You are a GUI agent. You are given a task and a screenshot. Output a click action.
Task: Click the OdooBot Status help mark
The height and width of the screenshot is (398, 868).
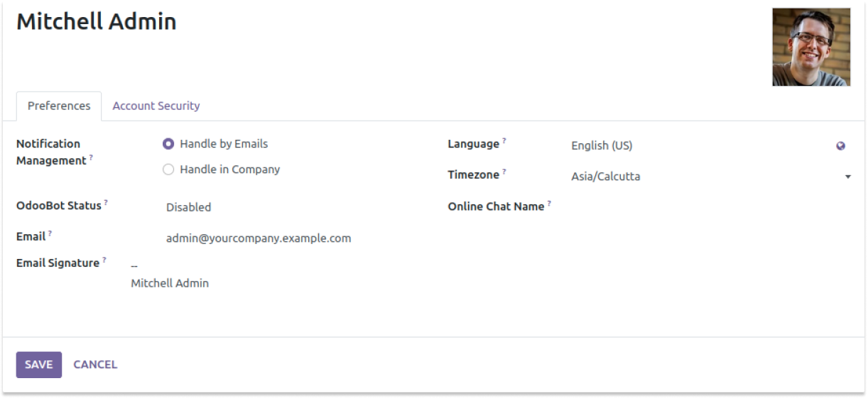tap(106, 202)
